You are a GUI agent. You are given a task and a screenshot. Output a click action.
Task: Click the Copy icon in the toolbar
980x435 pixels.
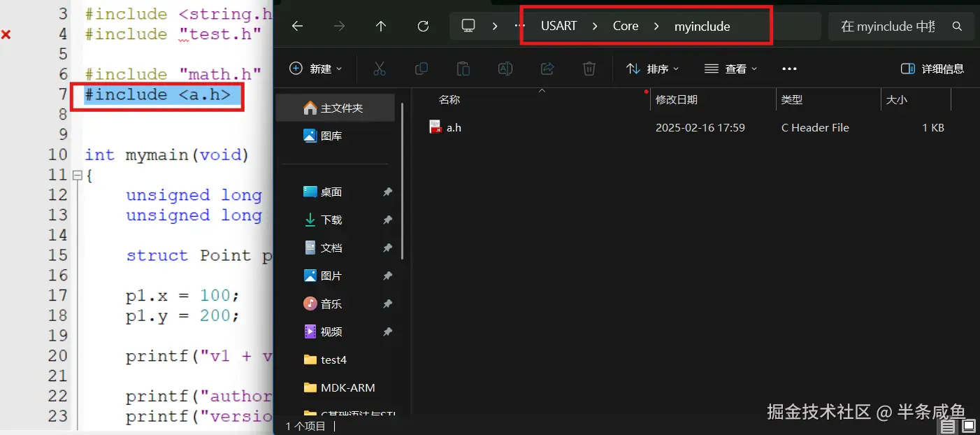click(x=421, y=68)
